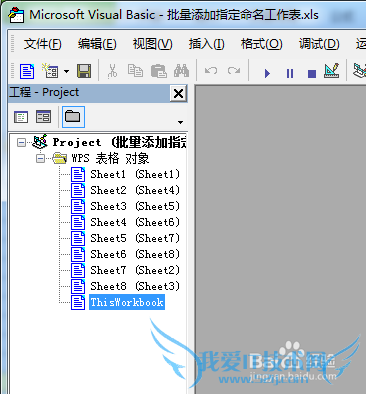
Task: Click the Paste clipboard icon
Action: point(159,71)
